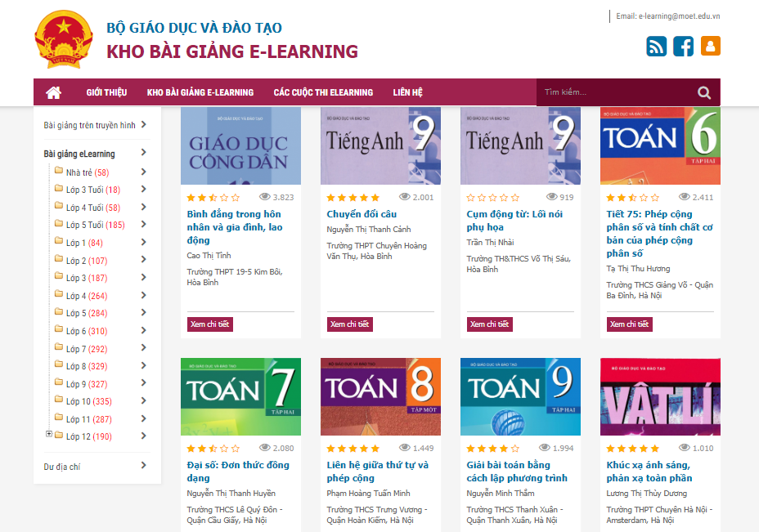Click star rating of Chuyển đổi câu
This screenshot has width=759, height=532.
pyautogui.click(x=353, y=197)
